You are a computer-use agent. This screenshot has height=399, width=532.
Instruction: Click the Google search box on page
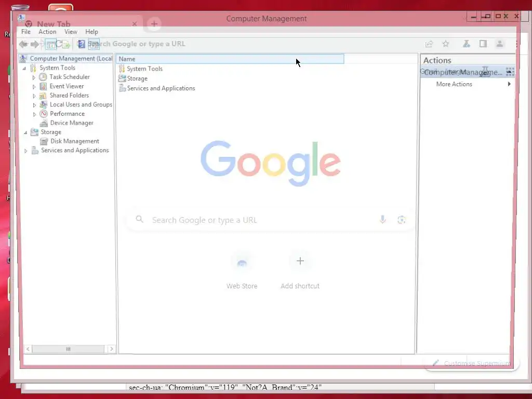point(270,220)
